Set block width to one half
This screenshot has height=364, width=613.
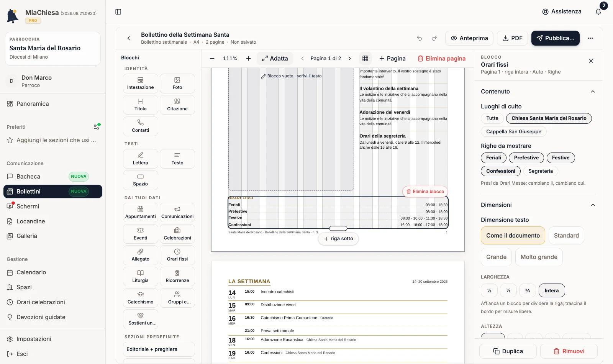click(x=508, y=291)
